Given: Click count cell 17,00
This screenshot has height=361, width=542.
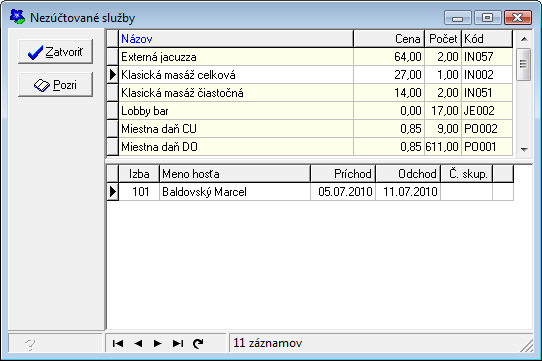Looking at the screenshot, I should click(x=443, y=111).
